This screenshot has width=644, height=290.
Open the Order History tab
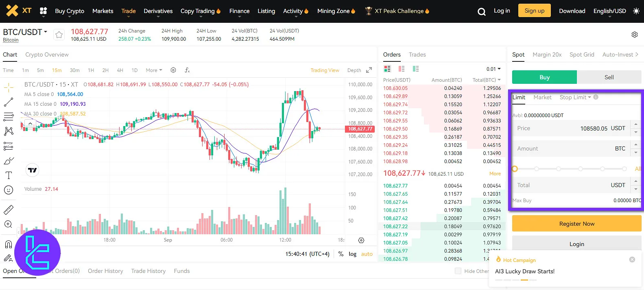click(105, 271)
